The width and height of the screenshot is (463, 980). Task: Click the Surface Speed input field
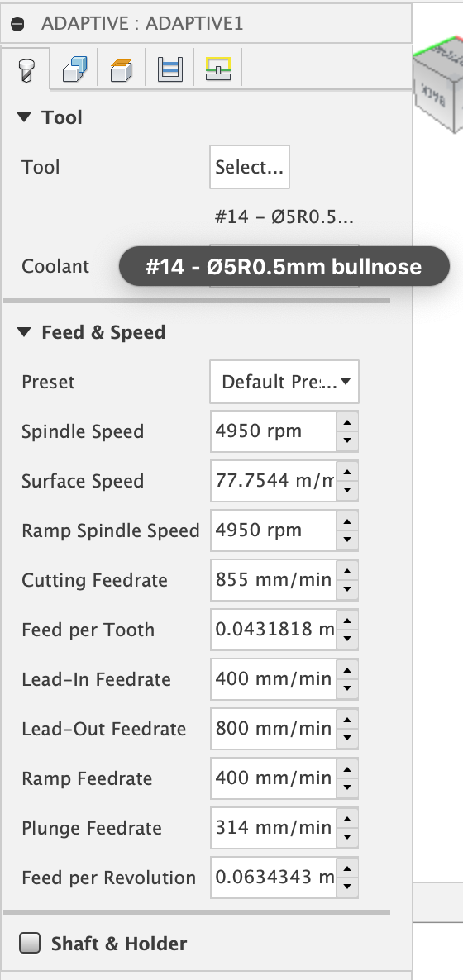point(274,481)
